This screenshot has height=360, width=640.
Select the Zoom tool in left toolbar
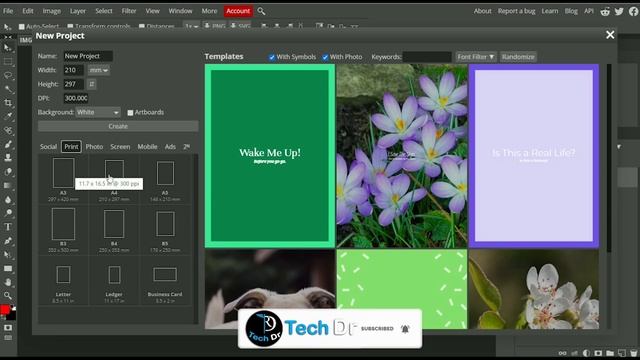pyautogui.click(x=8, y=296)
